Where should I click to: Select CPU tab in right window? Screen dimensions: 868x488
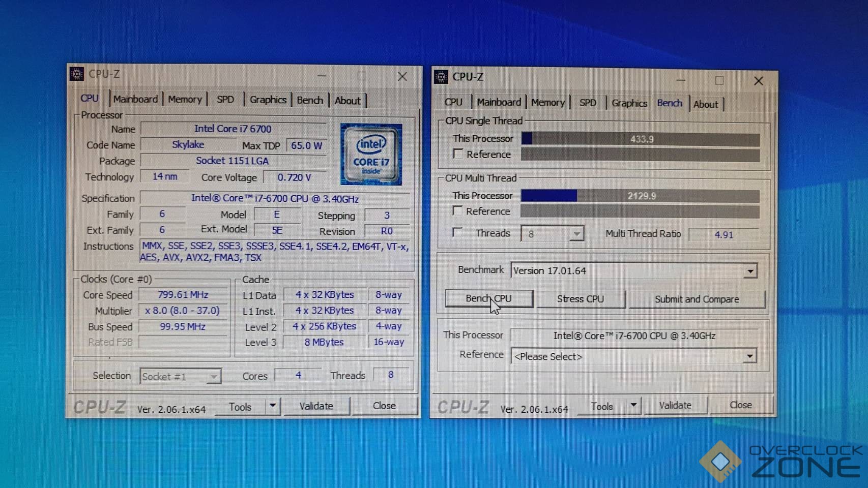pos(453,102)
